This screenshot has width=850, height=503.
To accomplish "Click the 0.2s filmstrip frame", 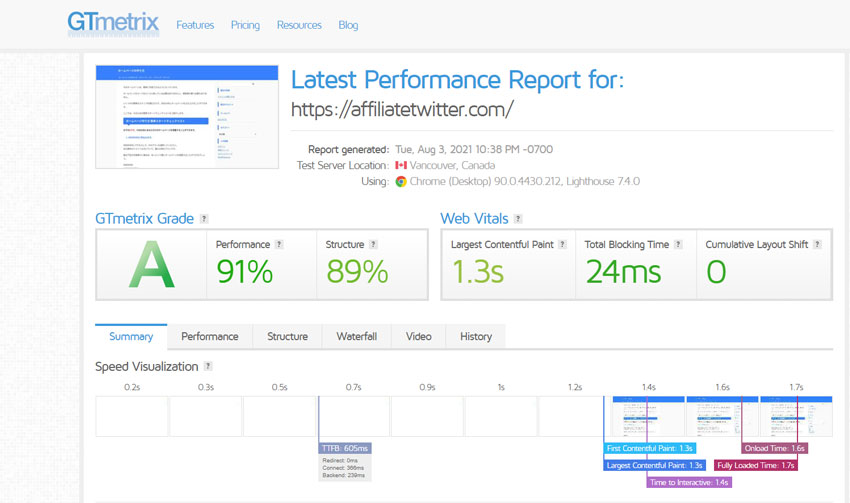I will [132, 416].
